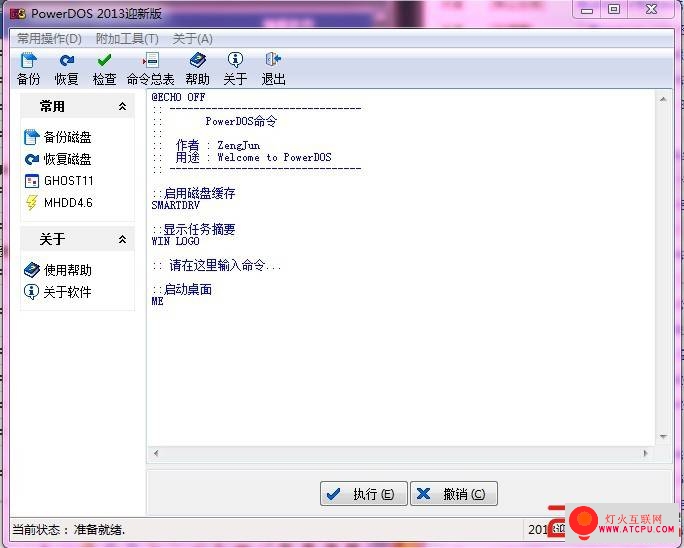Open the 附加工具(T) menu
This screenshot has width=684, height=548.
(127, 39)
